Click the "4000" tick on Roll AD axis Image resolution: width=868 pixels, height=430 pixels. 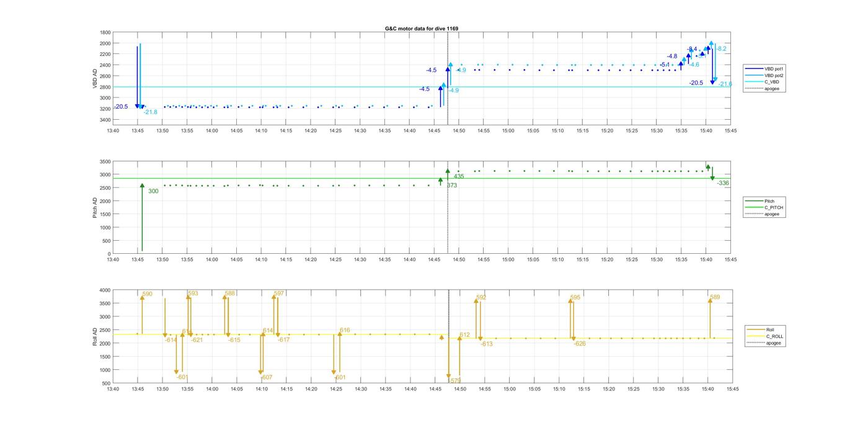tap(105, 290)
